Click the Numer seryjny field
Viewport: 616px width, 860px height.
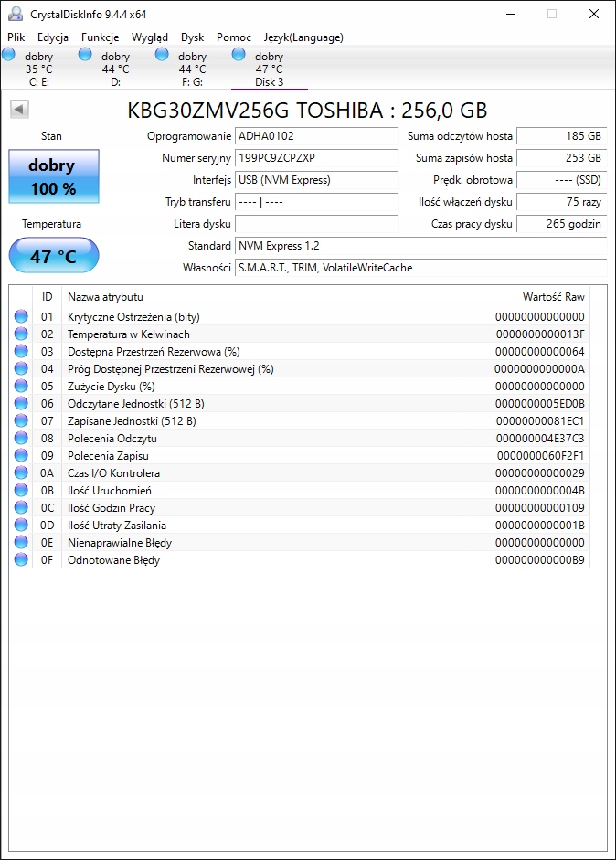(x=316, y=158)
